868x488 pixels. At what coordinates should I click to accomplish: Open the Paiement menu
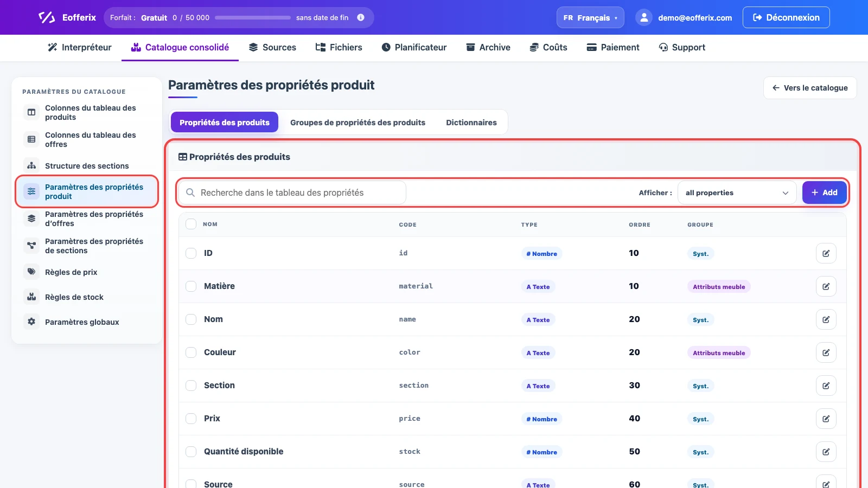(x=613, y=47)
